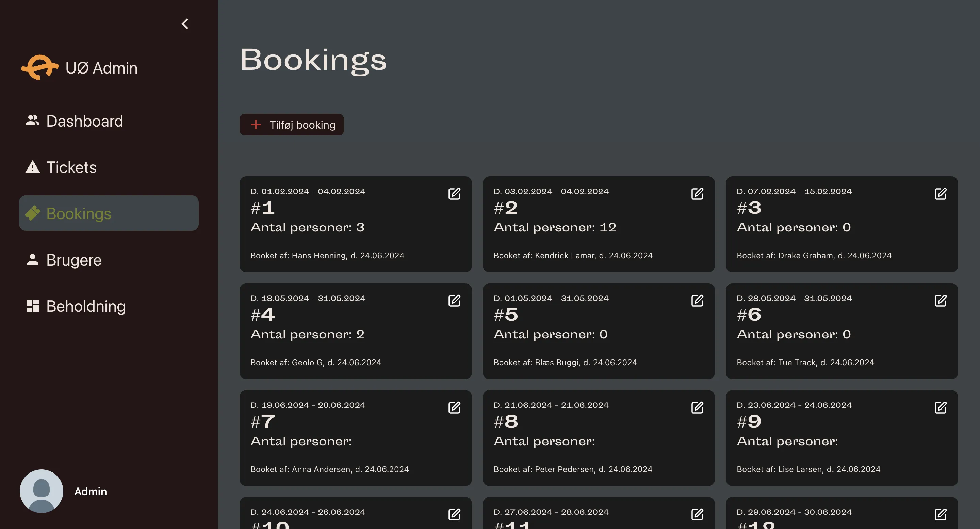This screenshot has height=529, width=980.
Task: Edit booking #3 via pencil icon
Action: coord(941,194)
